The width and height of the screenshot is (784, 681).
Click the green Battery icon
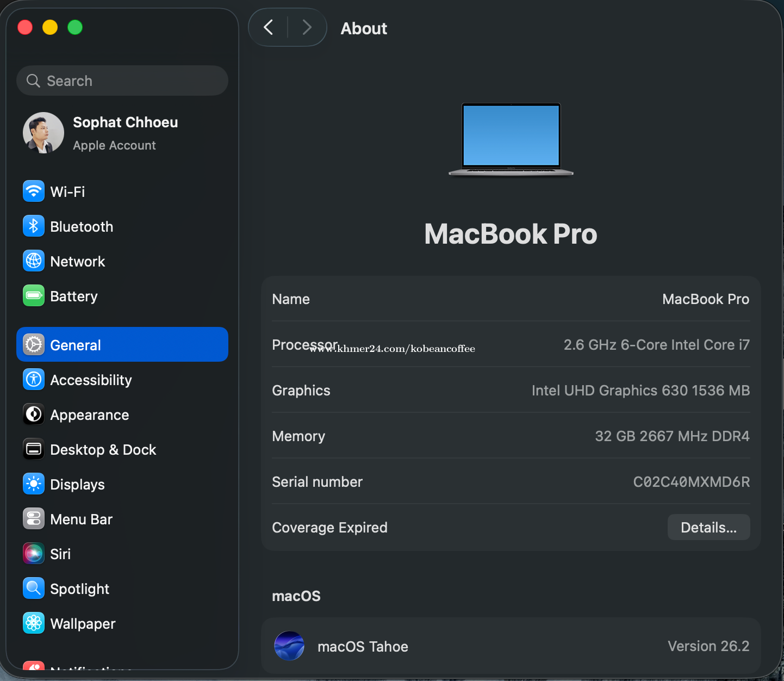click(x=34, y=296)
